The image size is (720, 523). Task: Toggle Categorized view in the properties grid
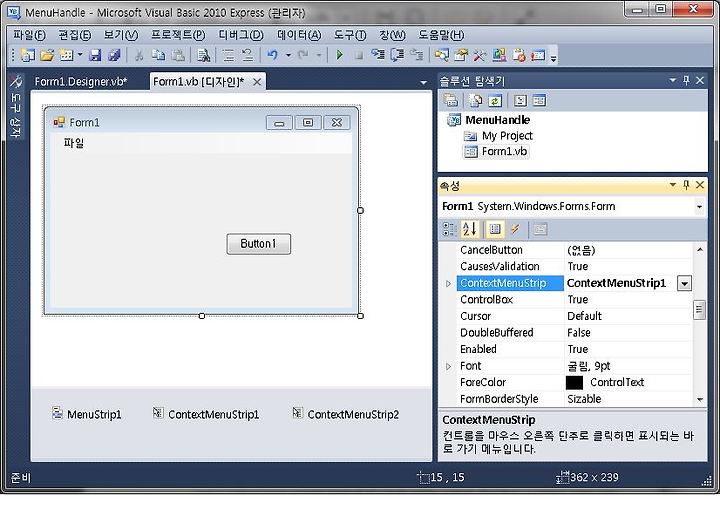coord(449,229)
